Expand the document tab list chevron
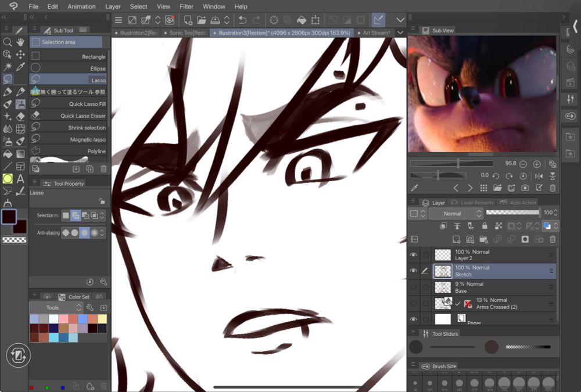The height and width of the screenshot is (392, 581). pyautogui.click(x=400, y=33)
